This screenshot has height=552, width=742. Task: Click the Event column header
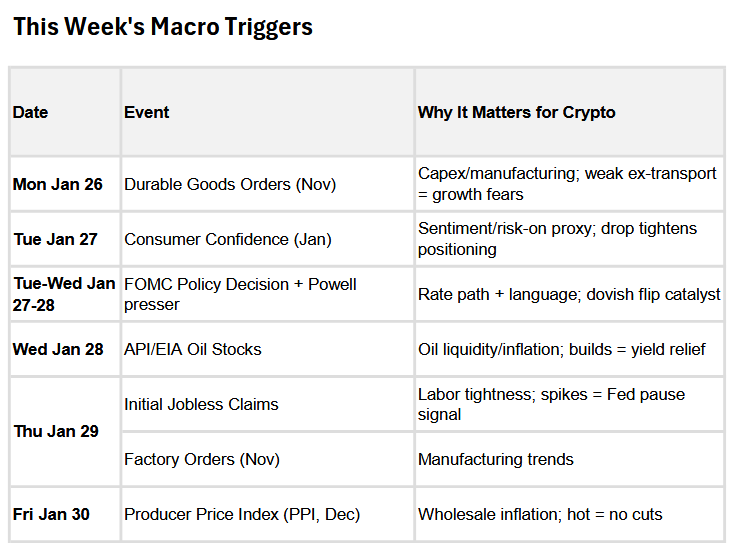click(147, 112)
